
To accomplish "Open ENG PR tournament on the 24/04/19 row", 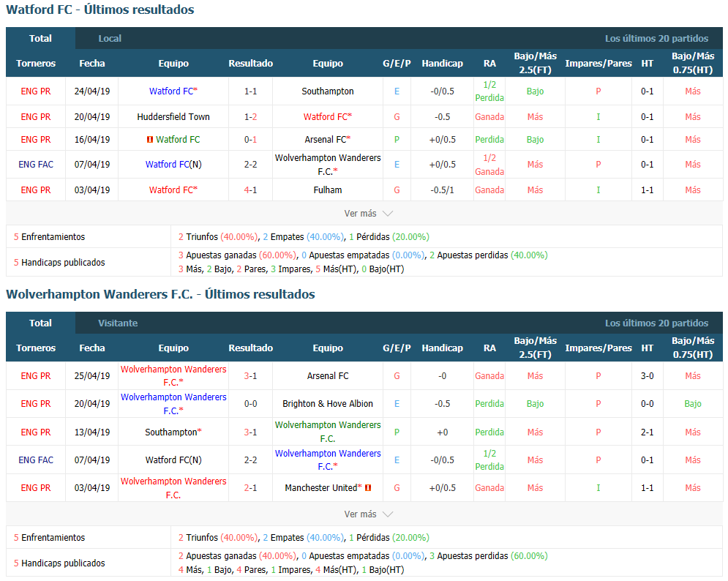I will point(36,91).
